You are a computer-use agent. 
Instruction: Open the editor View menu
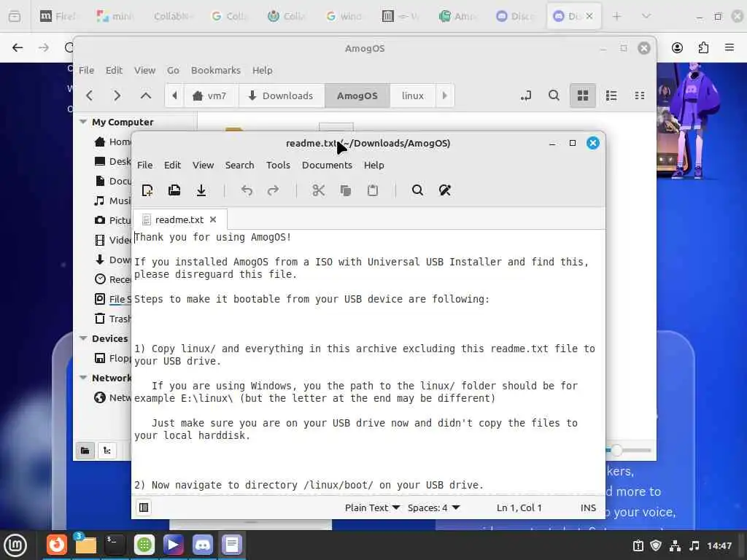coord(203,165)
